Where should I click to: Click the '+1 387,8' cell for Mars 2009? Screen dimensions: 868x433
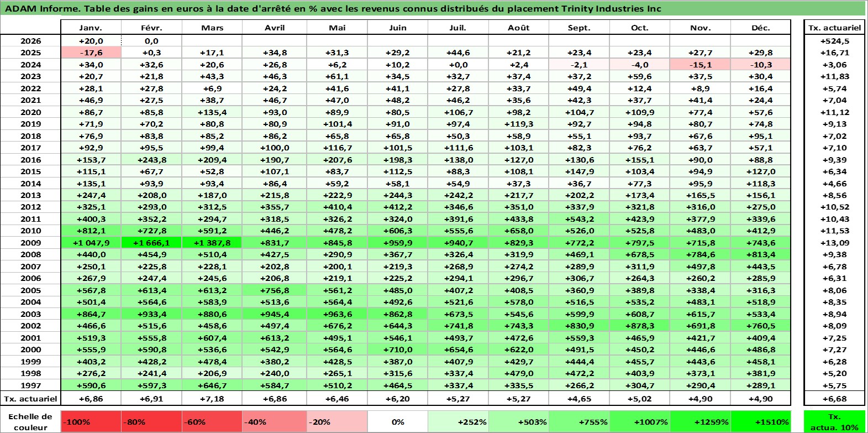point(212,243)
